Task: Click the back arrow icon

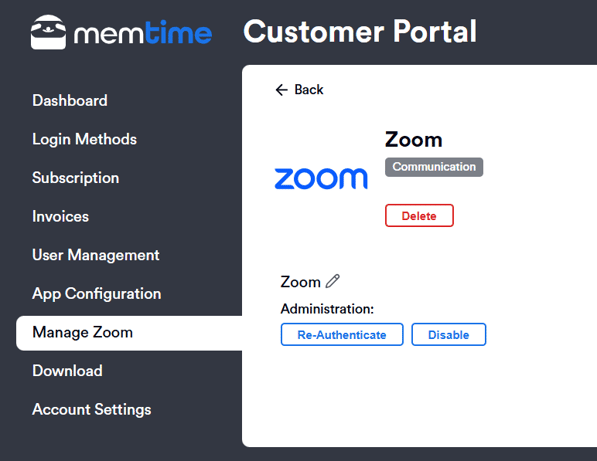Action: 281,90
